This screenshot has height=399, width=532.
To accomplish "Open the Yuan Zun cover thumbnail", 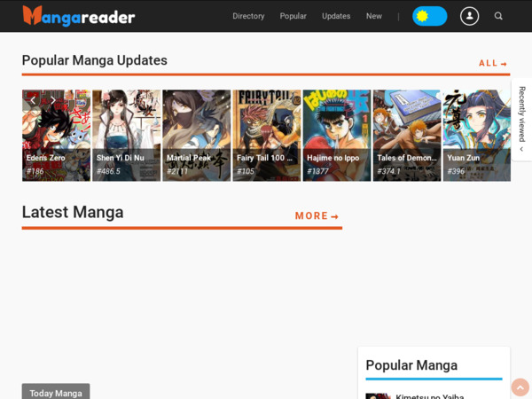I will (476, 135).
